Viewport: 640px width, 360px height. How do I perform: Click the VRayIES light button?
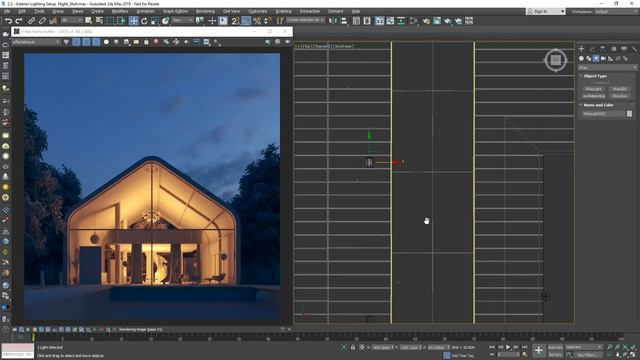[620, 89]
